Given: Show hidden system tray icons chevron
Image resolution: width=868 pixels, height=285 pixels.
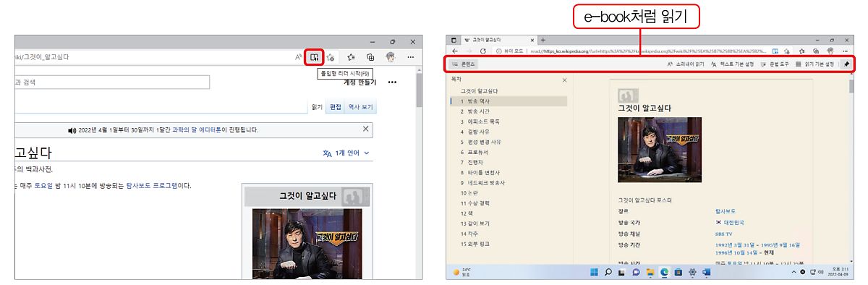Looking at the screenshot, I should (x=794, y=272).
